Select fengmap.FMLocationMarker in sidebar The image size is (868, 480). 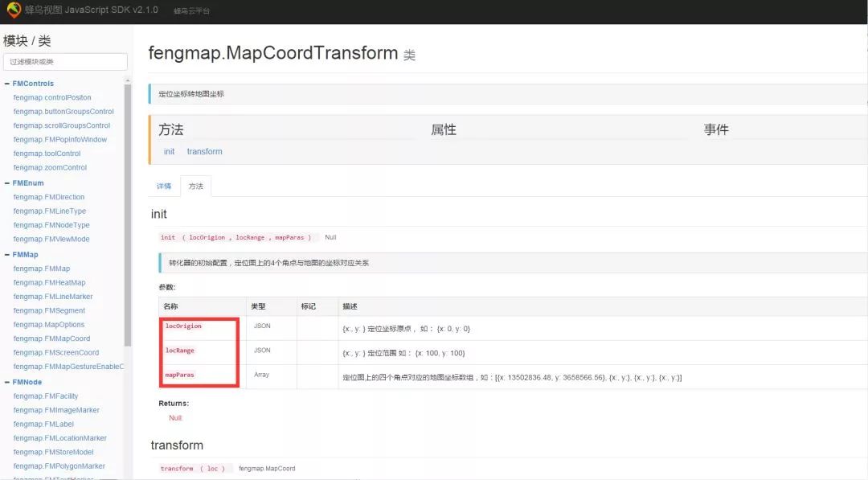click(59, 438)
